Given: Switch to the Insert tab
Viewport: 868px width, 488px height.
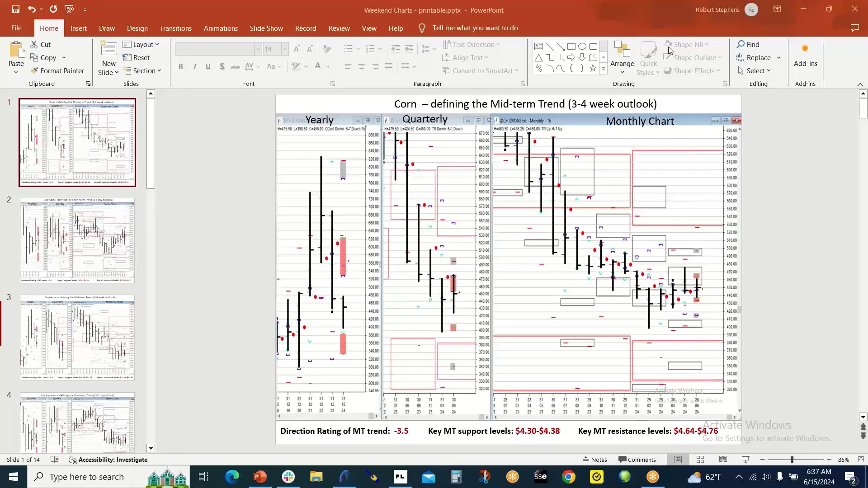Looking at the screenshot, I should (x=78, y=28).
